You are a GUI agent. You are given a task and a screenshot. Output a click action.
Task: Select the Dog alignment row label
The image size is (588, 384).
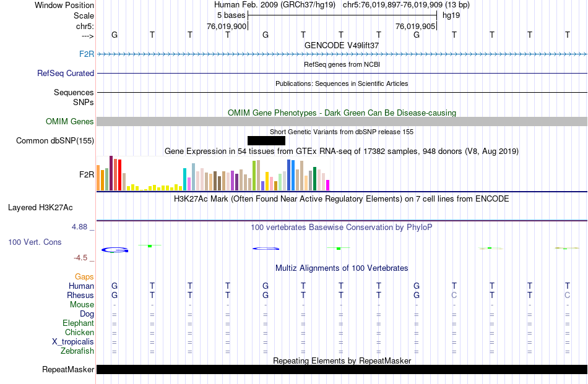click(87, 314)
